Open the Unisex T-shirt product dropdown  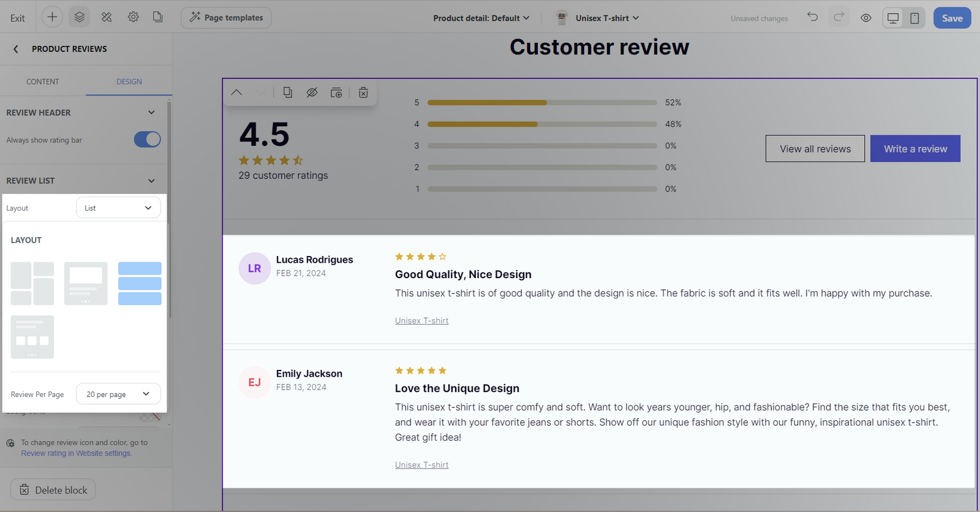[x=607, y=18]
